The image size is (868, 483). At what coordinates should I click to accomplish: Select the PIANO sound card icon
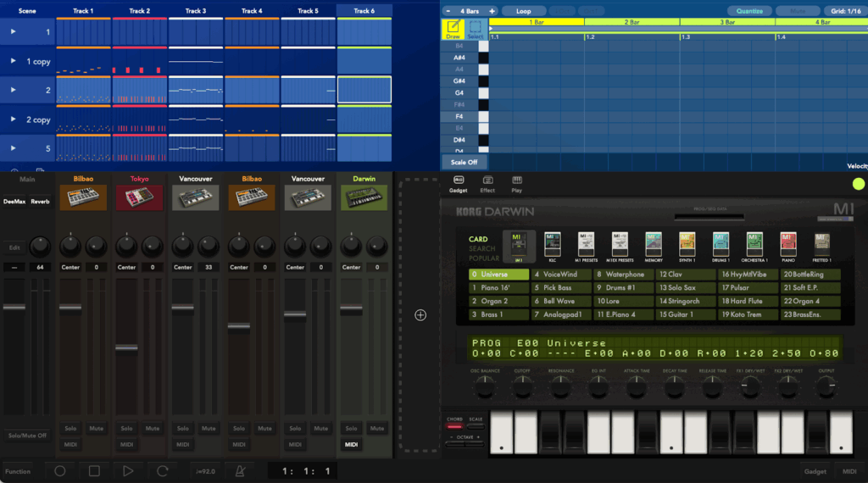[x=787, y=245]
